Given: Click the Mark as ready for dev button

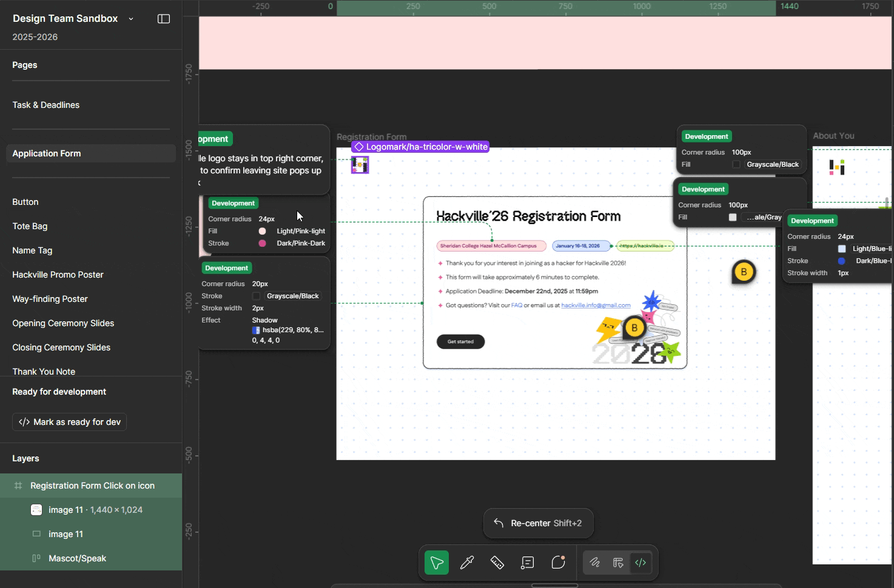Looking at the screenshot, I should 69,422.
